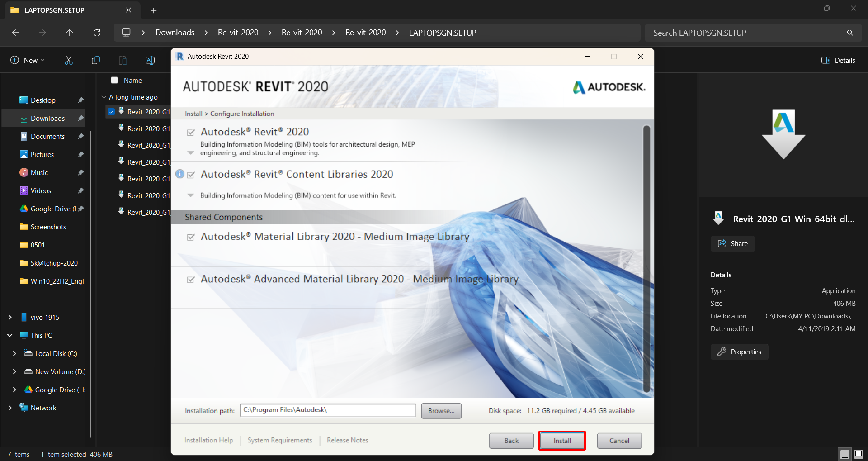Screen dimensions: 868x461
Task: Click inside the Installation path field
Action: point(327,410)
